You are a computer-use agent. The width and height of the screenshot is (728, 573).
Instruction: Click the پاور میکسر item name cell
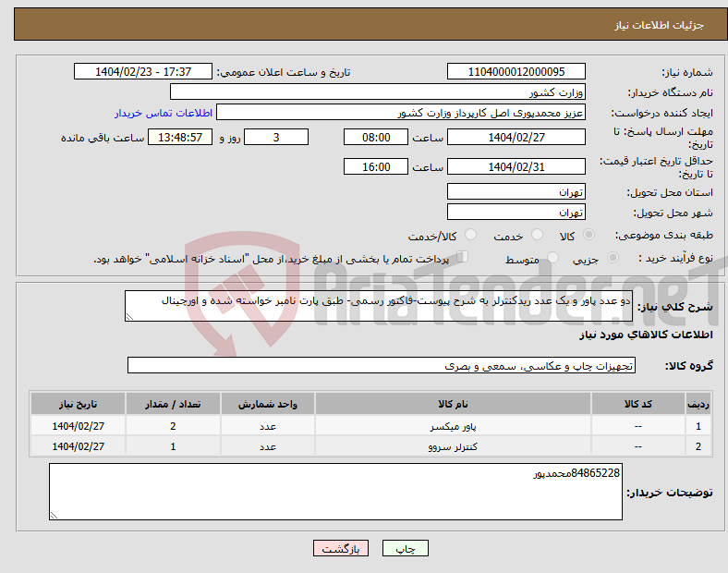pos(453,426)
